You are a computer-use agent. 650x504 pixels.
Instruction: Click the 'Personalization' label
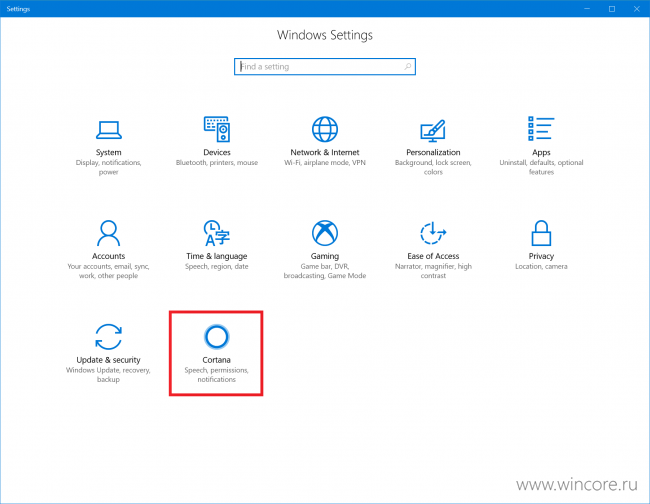click(433, 153)
